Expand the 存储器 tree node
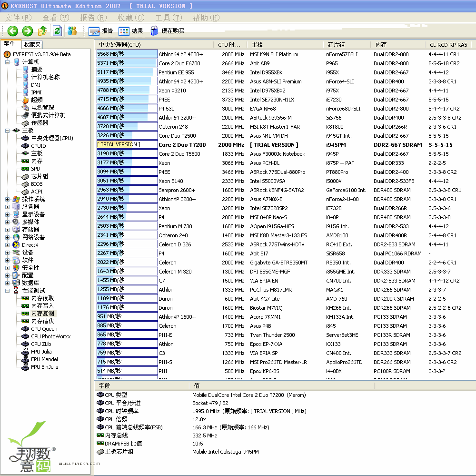476x476 pixels. point(7,230)
